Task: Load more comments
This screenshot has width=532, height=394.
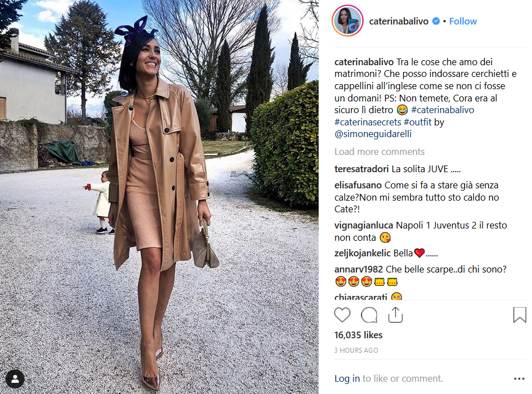Action: 379,152
